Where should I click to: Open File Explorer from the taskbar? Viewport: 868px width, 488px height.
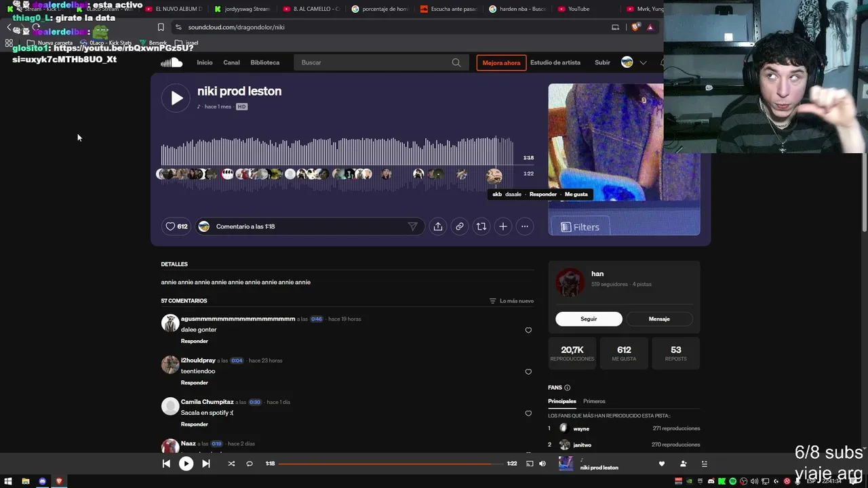[25, 481]
